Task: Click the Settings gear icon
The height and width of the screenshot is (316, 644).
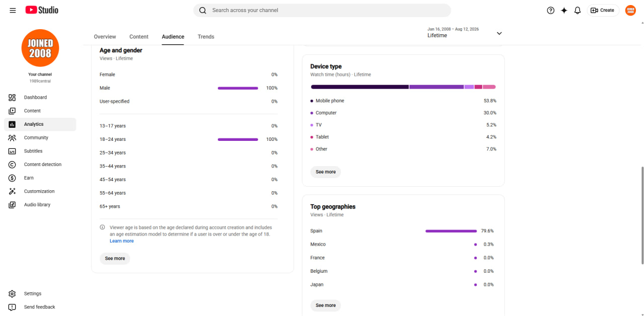Action: pyautogui.click(x=12, y=293)
